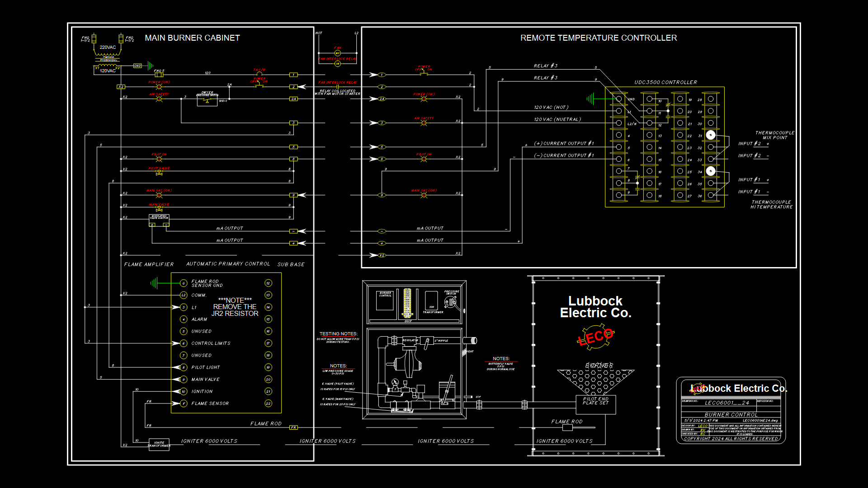Select the yellow GND box near transformer
Screen dimensions: 868x488
pyautogui.click(x=137, y=66)
